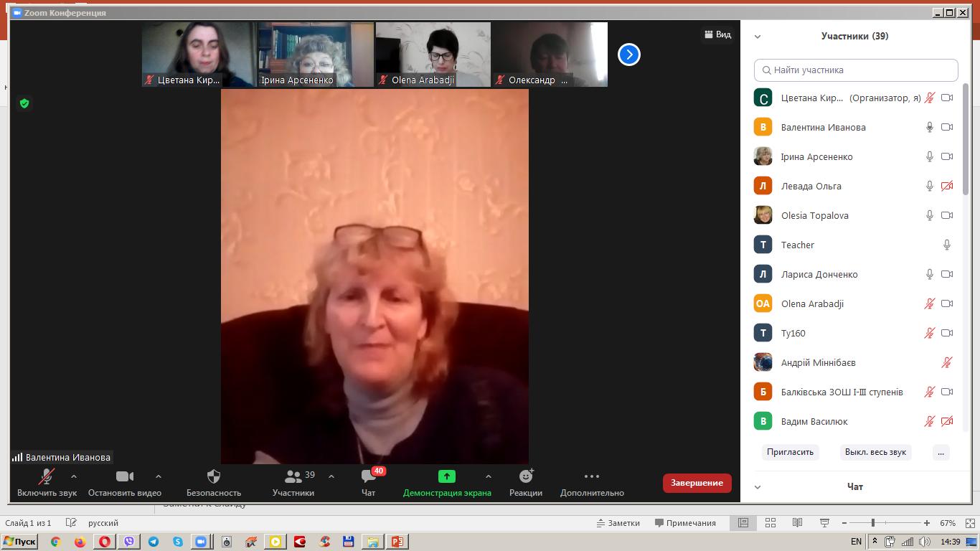Open the Chat icon with 40 badge
The width and height of the screenshot is (980, 551).
[x=368, y=477]
